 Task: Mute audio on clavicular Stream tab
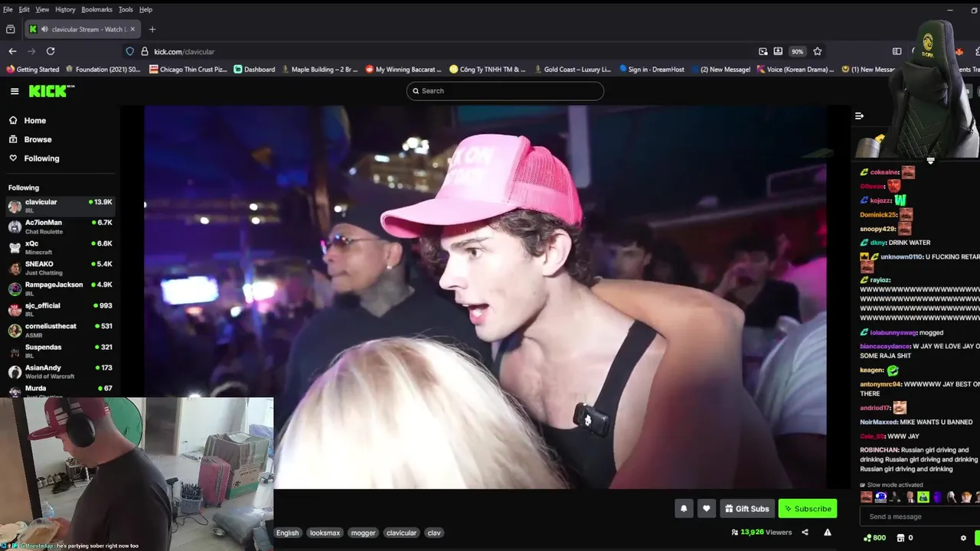tap(45, 29)
